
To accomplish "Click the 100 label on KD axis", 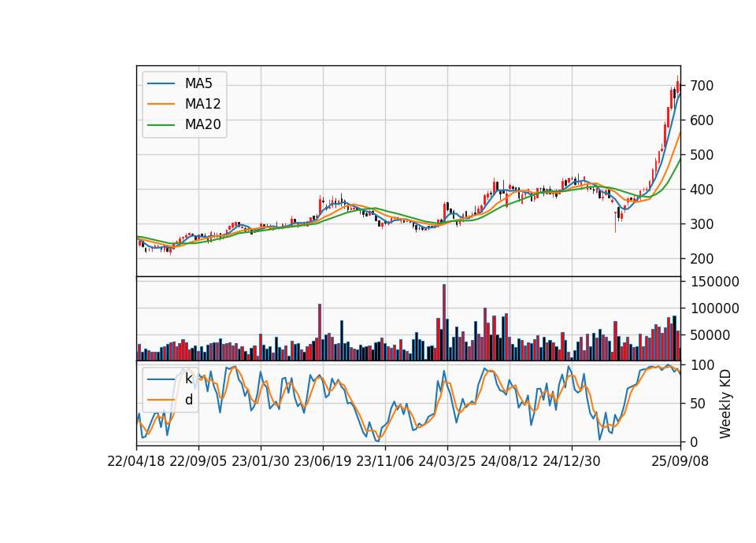I will (x=702, y=365).
